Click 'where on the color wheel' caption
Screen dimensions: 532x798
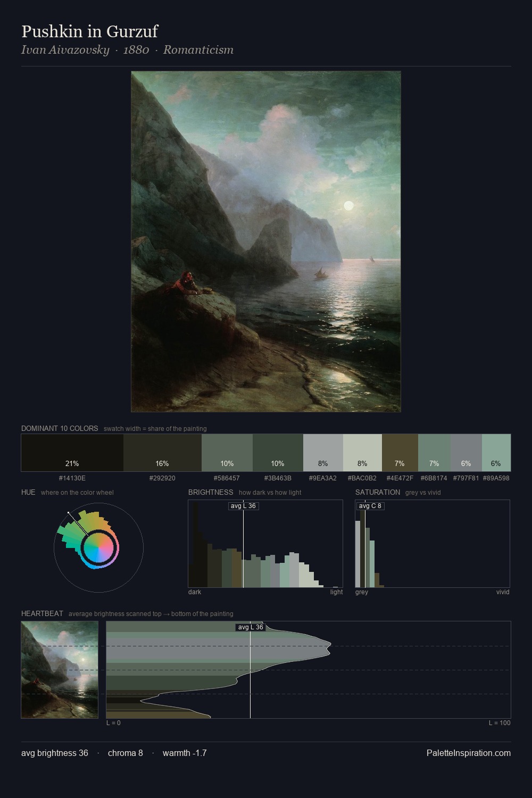click(x=77, y=493)
